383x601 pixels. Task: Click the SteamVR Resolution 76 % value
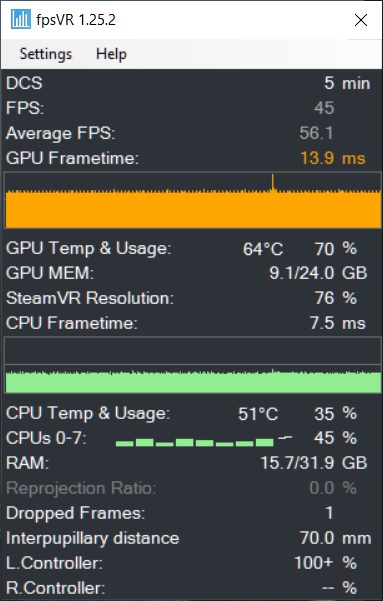[x=336, y=298]
